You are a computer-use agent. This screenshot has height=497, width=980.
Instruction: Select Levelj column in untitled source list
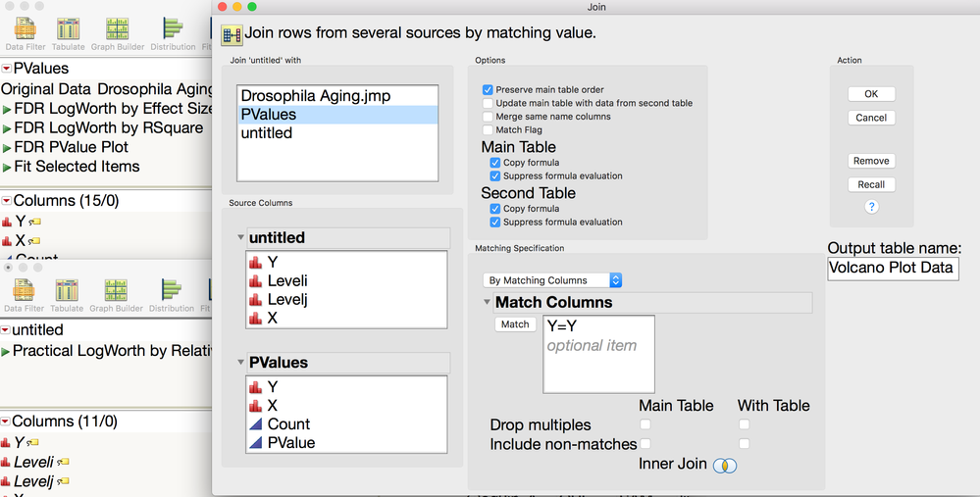pyautogui.click(x=347, y=299)
